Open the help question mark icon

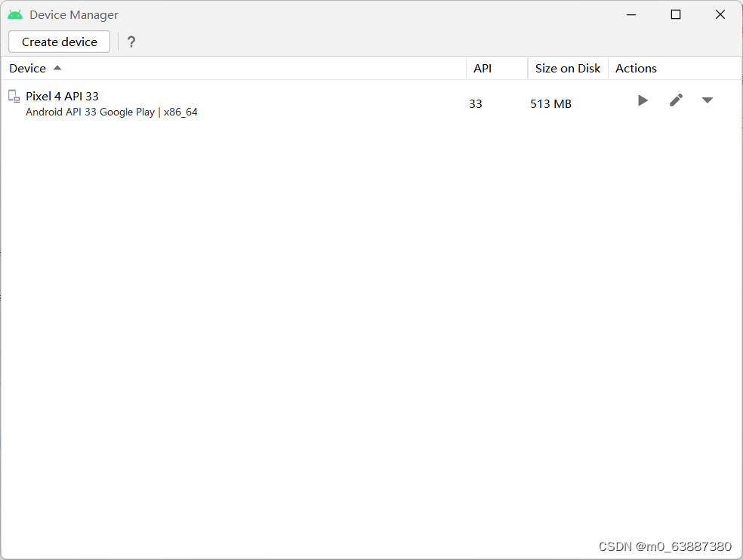(131, 42)
